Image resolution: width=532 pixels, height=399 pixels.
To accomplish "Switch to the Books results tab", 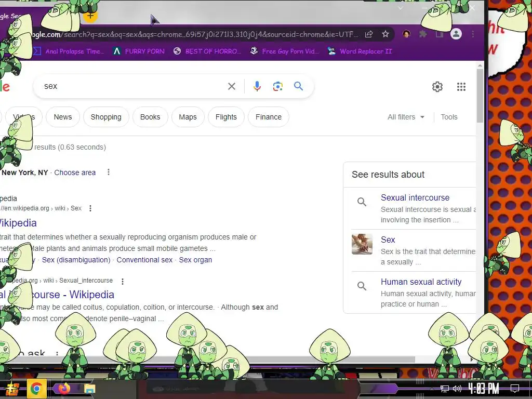I will pos(150,117).
